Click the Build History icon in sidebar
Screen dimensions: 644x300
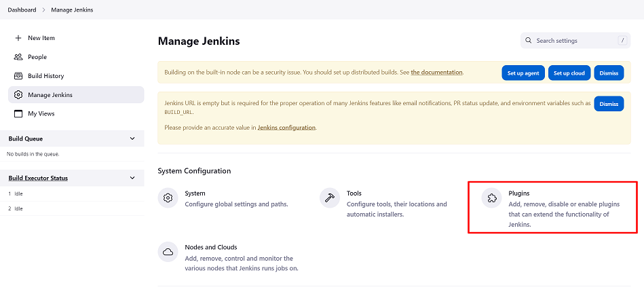point(18,76)
